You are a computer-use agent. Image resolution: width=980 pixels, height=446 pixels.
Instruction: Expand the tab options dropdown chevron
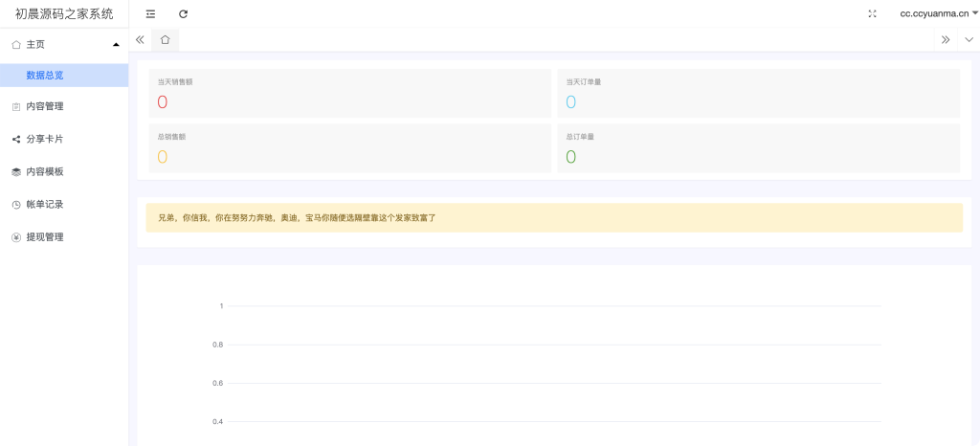[969, 39]
